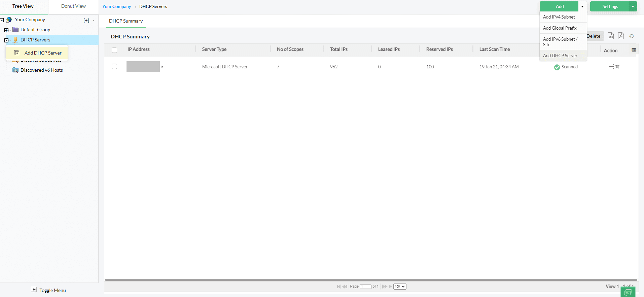Click the '19 Jan 21, 04:34 AM' scan time

(499, 67)
